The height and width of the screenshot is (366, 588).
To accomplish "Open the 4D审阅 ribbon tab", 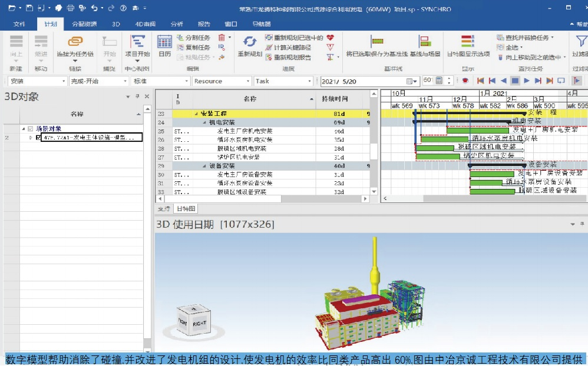I will click(145, 24).
